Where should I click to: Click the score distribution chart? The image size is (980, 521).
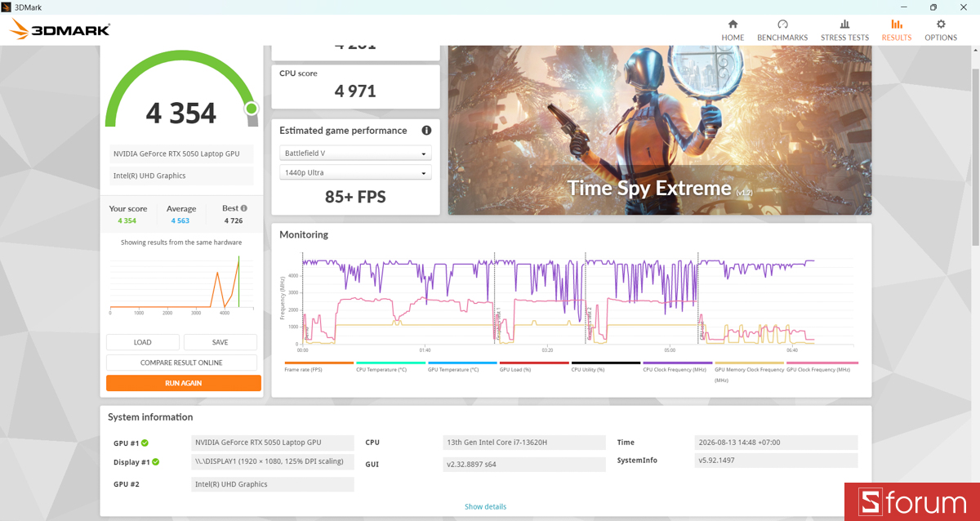pos(180,284)
